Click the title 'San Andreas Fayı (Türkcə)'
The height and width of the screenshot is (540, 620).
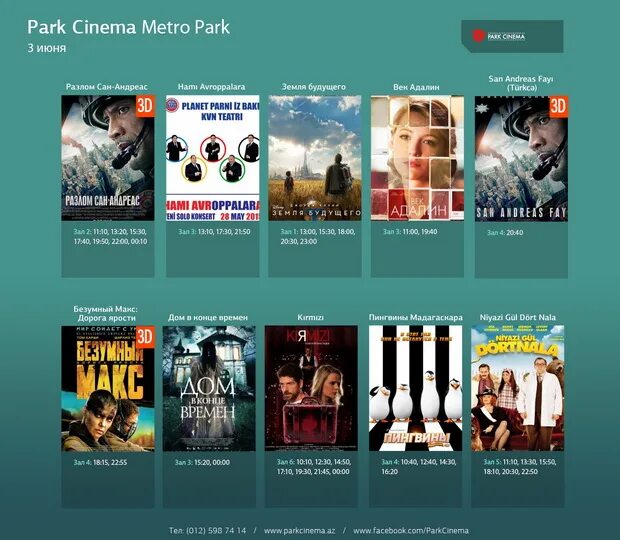tap(521, 83)
